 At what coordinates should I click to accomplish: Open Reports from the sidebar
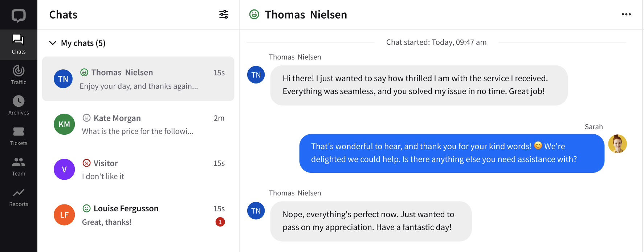click(x=19, y=197)
